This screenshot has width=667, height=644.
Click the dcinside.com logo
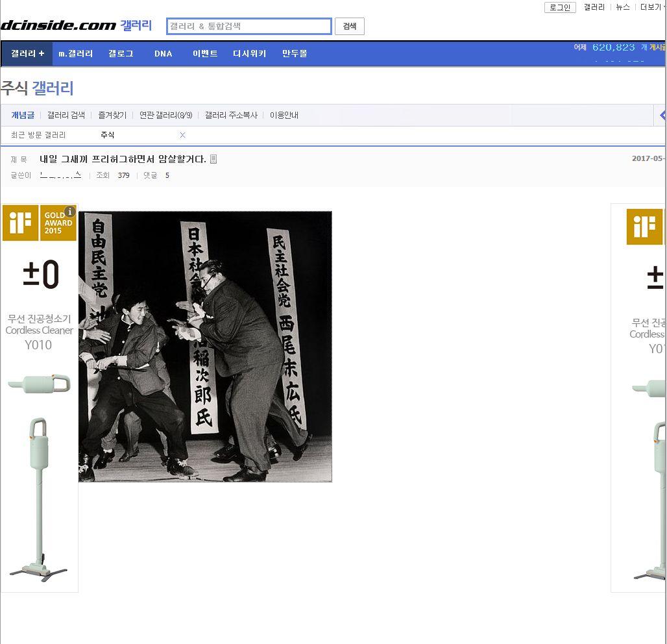58,25
